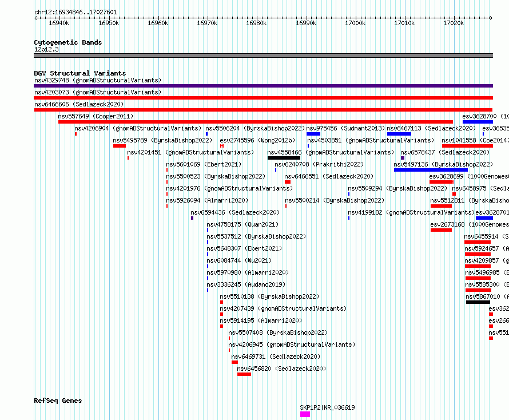
Task: Click the black bar under nsv5867010
Action: pyautogui.click(x=478, y=302)
